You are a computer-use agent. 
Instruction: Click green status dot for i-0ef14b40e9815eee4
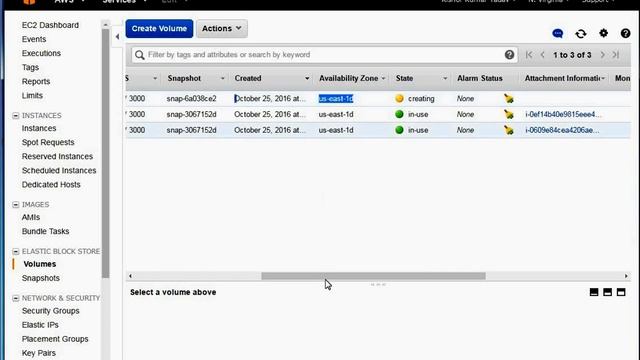click(x=399, y=114)
